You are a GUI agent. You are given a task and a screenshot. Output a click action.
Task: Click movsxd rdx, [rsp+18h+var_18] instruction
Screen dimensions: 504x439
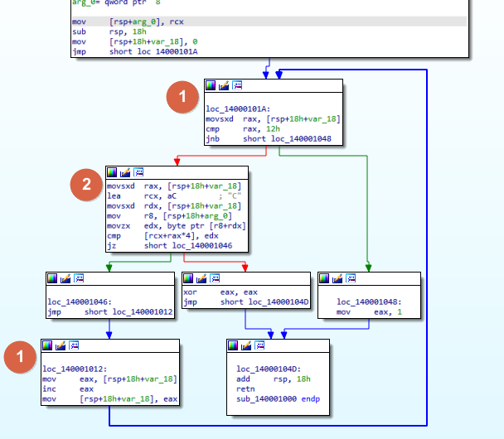click(174, 206)
